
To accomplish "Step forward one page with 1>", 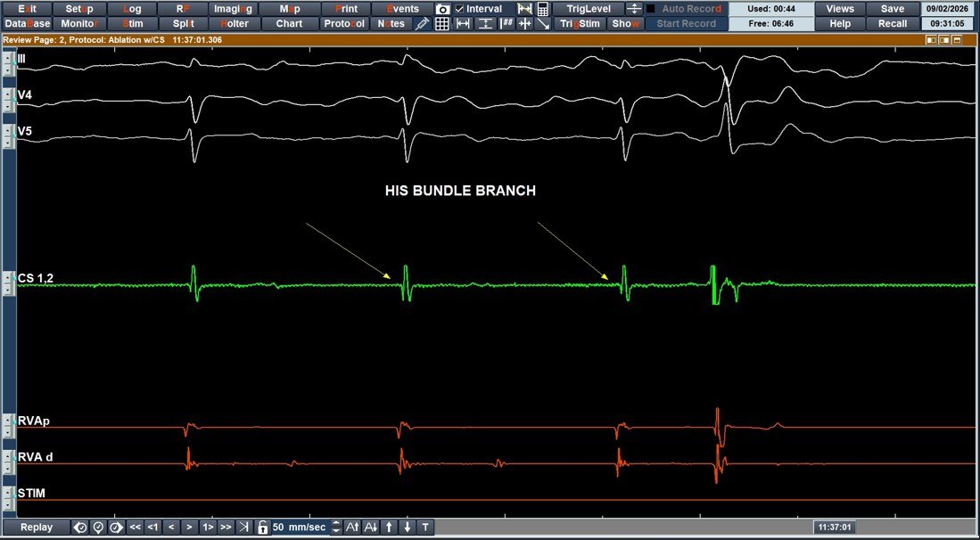I will tap(208, 528).
